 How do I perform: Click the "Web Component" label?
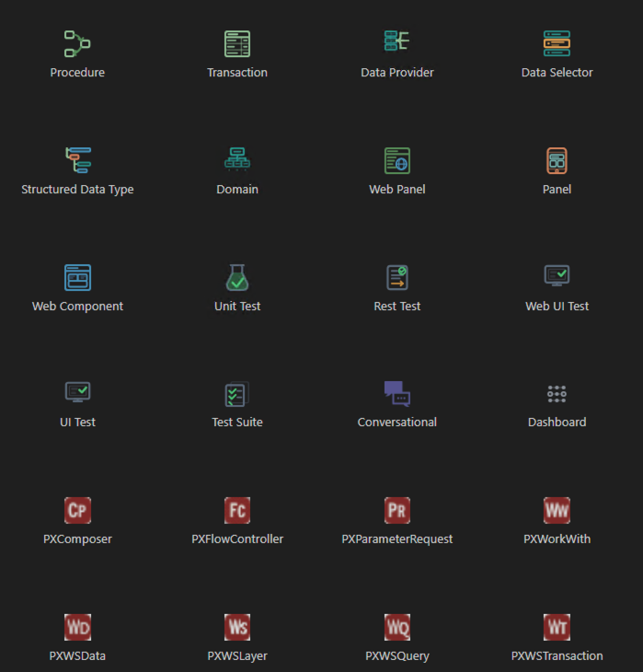click(x=77, y=307)
